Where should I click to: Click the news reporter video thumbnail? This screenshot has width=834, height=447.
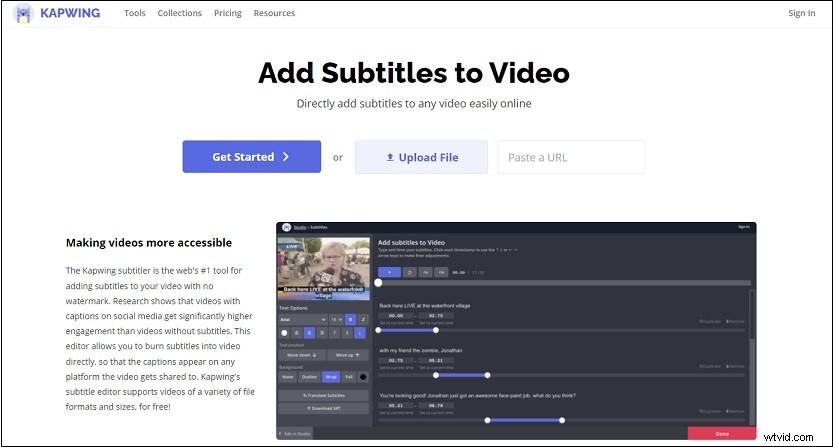pos(323,269)
